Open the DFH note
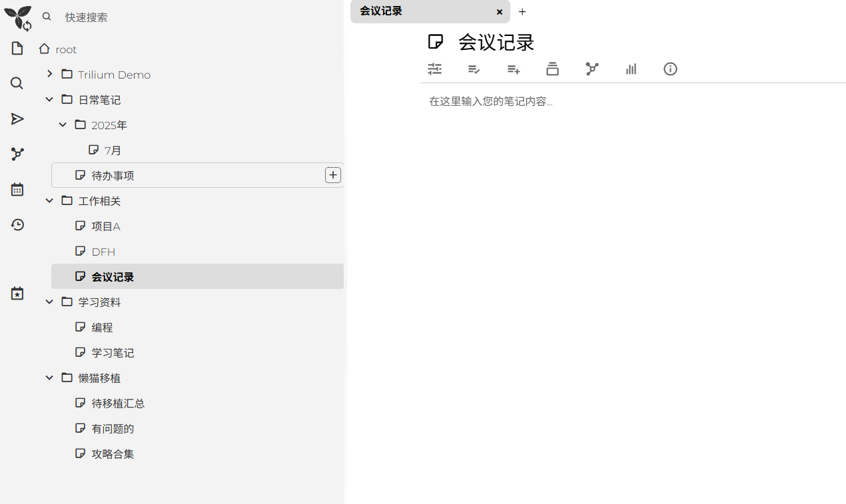Screen dimensions: 846x504 pos(103,252)
